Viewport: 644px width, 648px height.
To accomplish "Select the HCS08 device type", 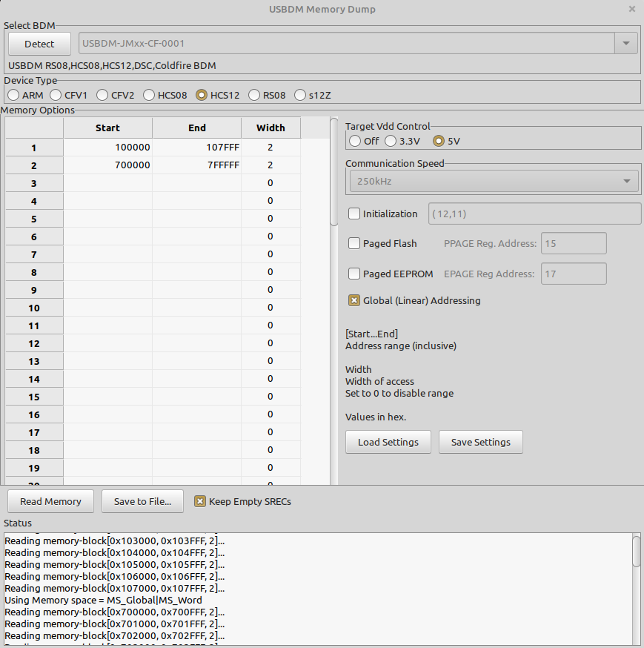I will coord(147,95).
